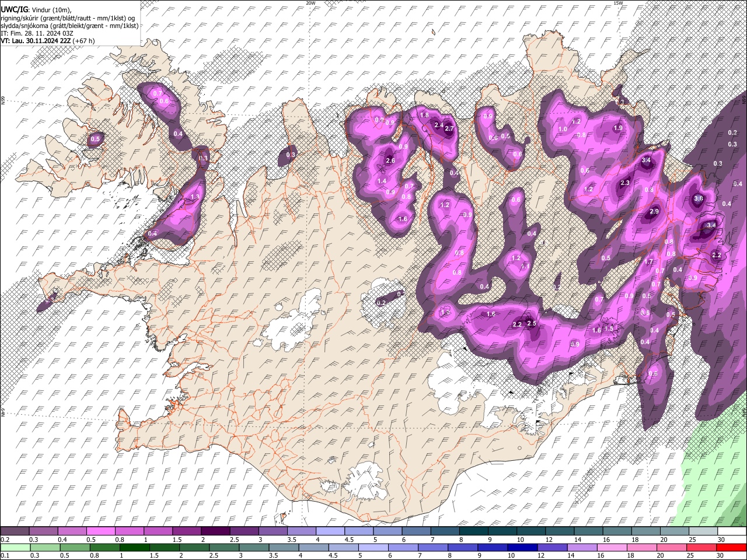This screenshot has height=560, width=747.
Task: Click the upper legend swatch between 0.2 and 0.3
Action: pyautogui.click(x=15, y=531)
